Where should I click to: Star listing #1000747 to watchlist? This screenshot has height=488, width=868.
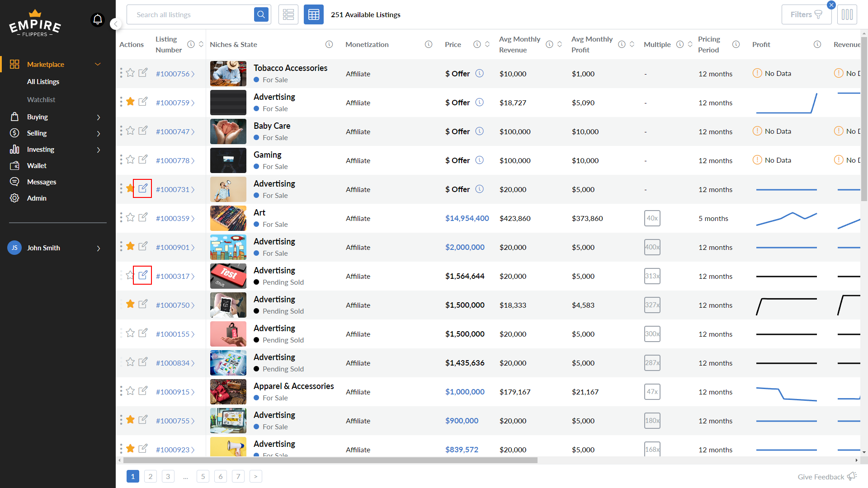click(x=131, y=131)
